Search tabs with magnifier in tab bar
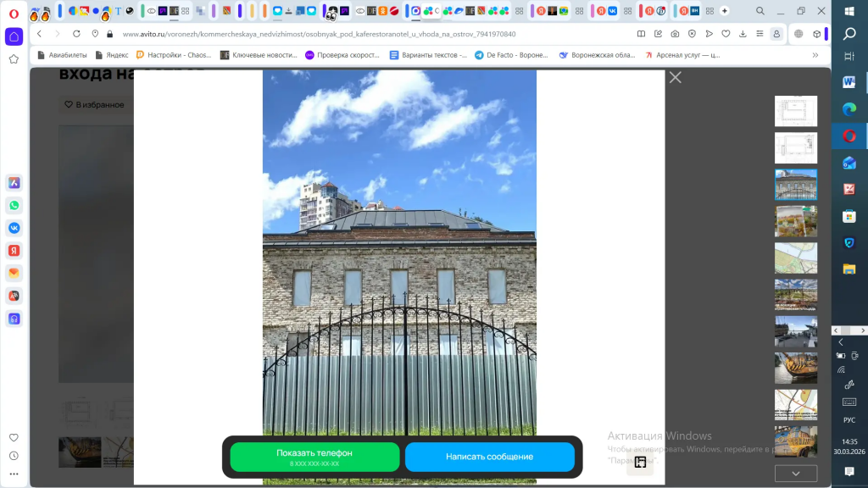868x488 pixels. coord(760,11)
